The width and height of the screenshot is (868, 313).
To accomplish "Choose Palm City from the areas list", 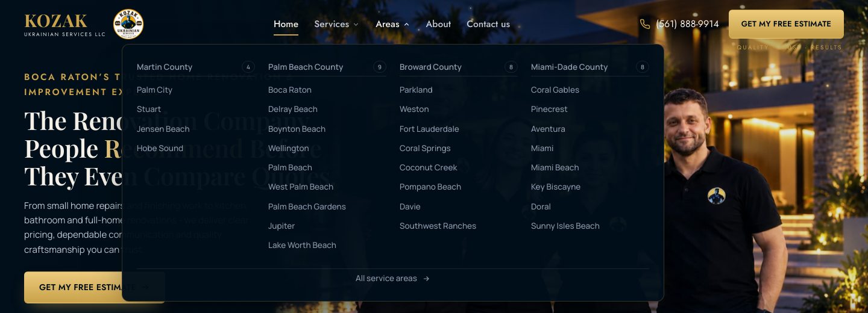I will point(154,90).
